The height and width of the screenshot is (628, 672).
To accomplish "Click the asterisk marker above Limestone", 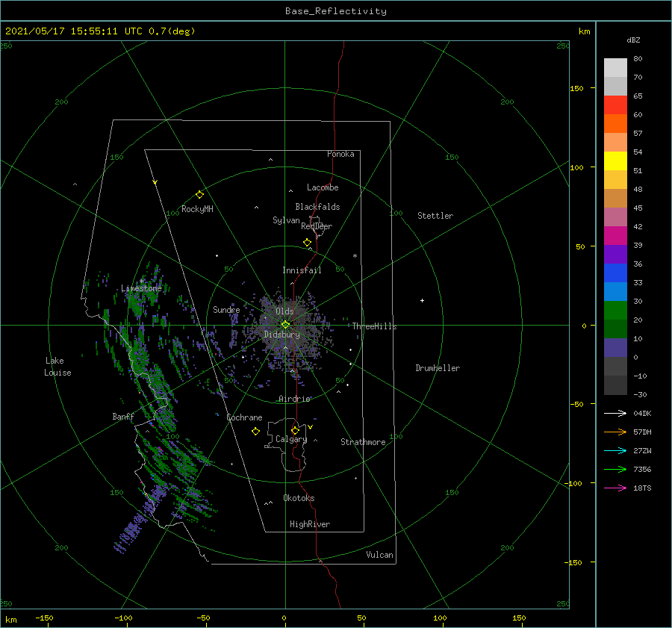I will tap(141, 282).
